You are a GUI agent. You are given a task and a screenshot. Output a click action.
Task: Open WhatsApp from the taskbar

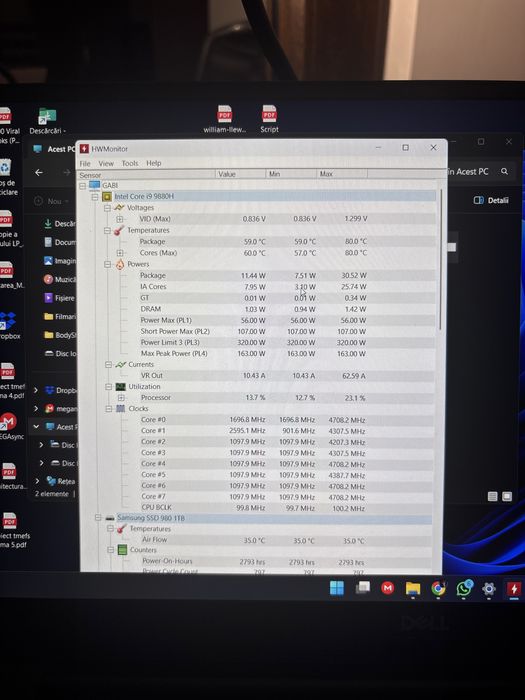click(464, 588)
